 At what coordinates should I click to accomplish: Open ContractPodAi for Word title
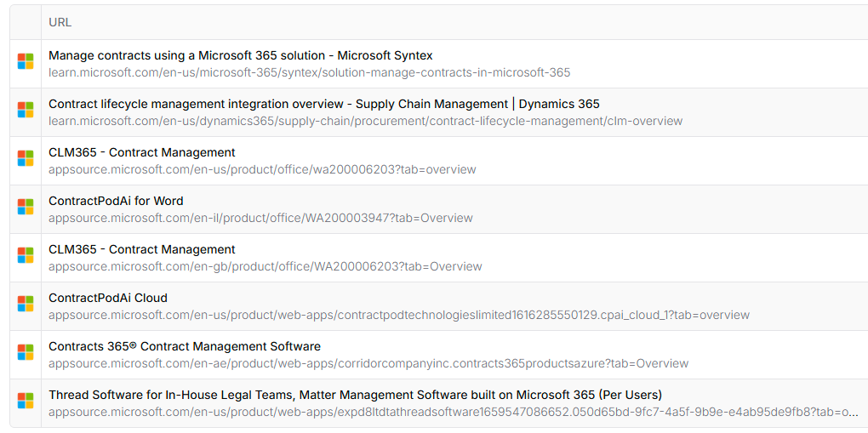[116, 201]
